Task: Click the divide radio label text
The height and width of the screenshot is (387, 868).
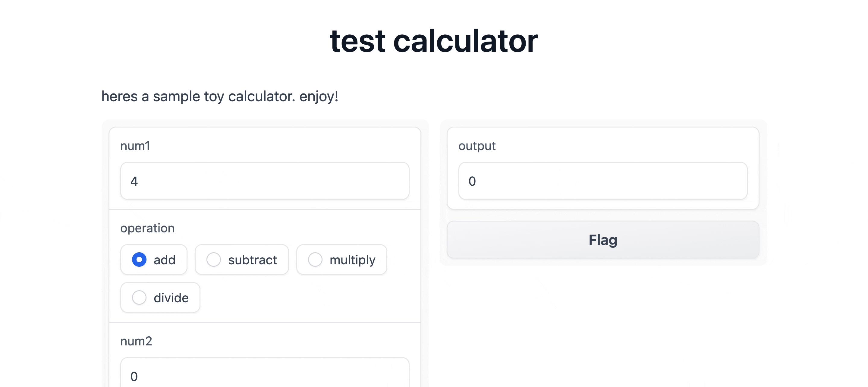Action: pos(171,297)
